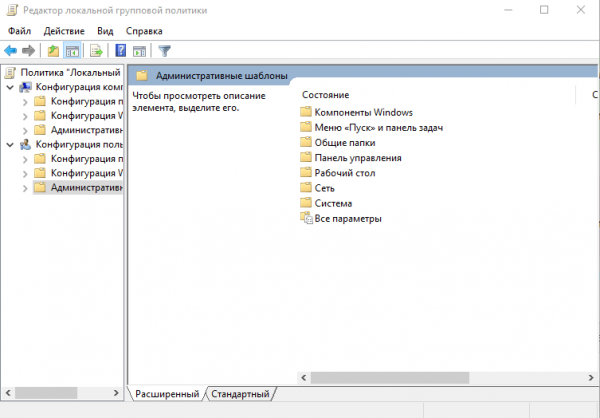Click the Filter funnel icon
This screenshot has width=600, height=418.
pyautogui.click(x=165, y=51)
